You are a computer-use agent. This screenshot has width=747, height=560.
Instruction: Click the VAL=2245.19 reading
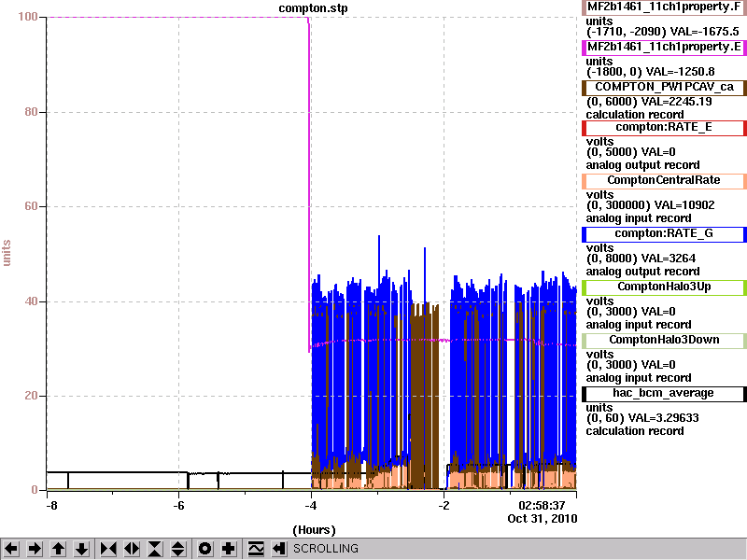tap(676, 102)
